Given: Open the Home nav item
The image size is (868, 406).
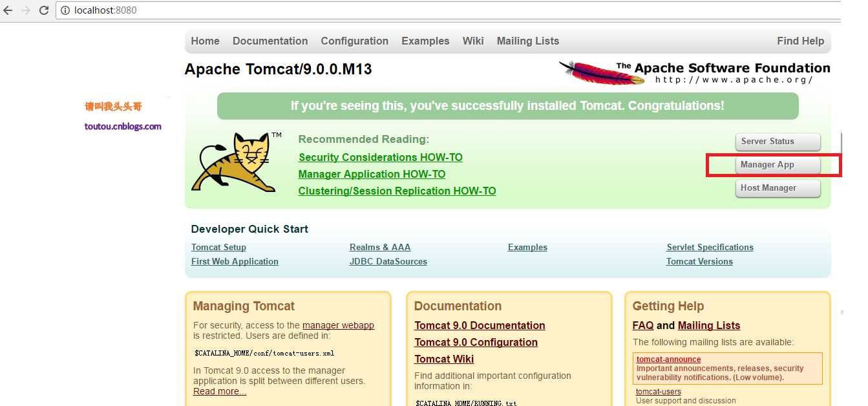Looking at the screenshot, I should 205,41.
